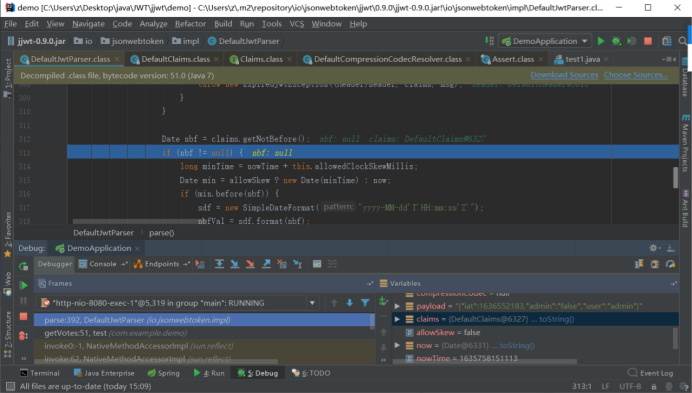Viewport: 692px width, 393px height.
Task: Click the Trace Current Stream Chain icon
Action: pyautogui.click(x=332, y=264)
